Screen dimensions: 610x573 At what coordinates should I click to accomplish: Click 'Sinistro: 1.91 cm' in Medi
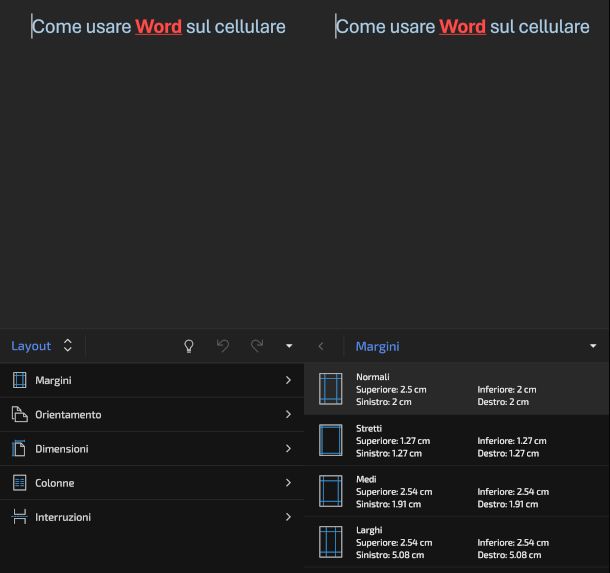pos(388,504)
